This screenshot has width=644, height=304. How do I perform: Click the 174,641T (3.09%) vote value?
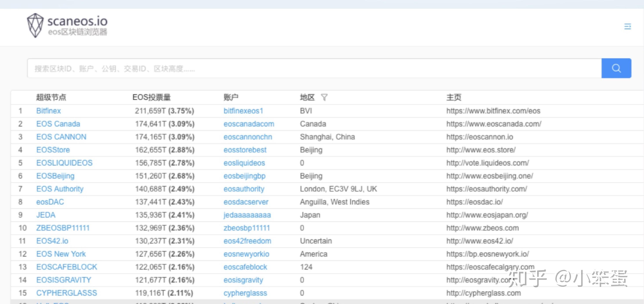click(x=165, y=124)
